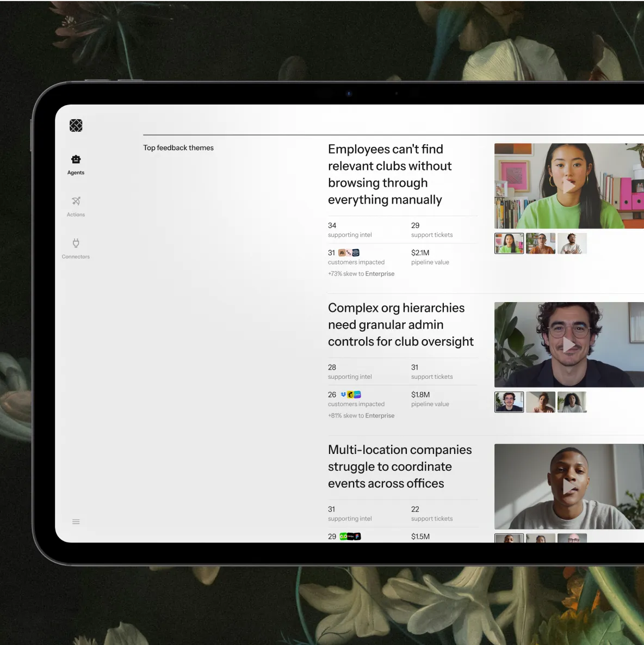Select the Top feedback themes header
This screenshot has height=645, width=644.
[178, 148]
